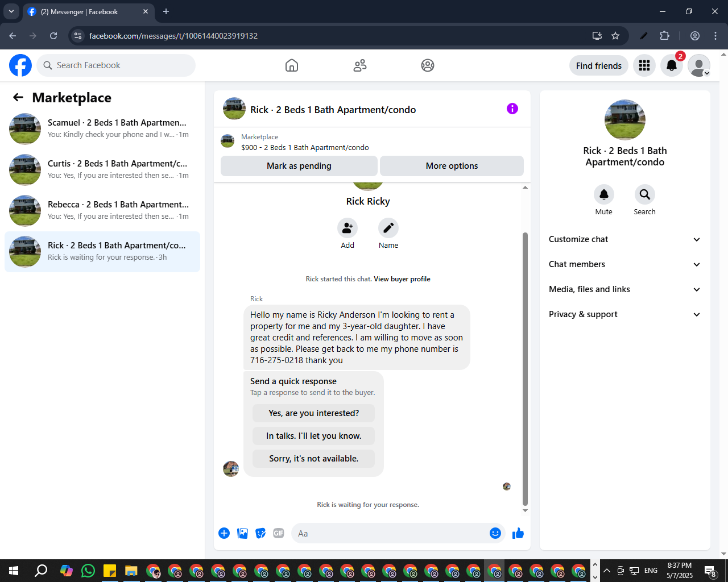Click Search Facebook input field
This screenshot has height=582, width=728.
(x=116, y=65)
